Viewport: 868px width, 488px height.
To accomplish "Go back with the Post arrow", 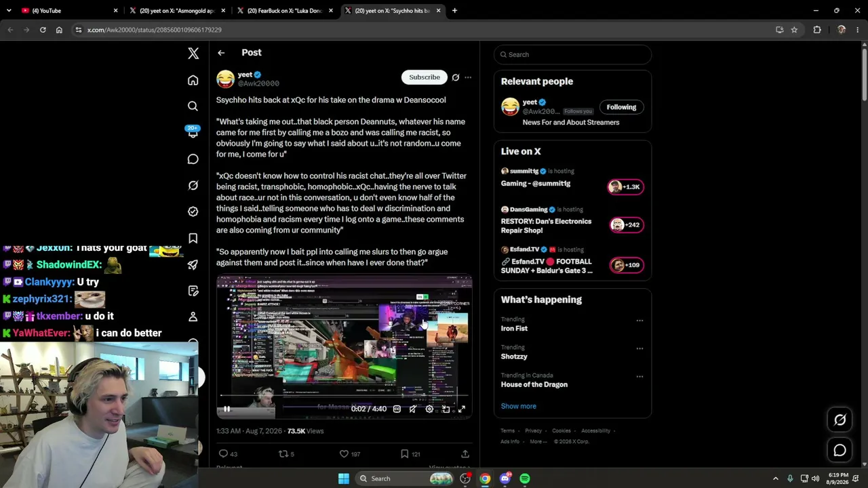I will point(221,53).
